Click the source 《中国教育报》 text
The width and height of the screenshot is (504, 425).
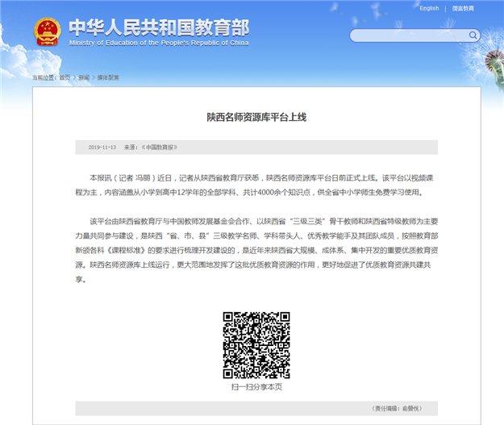pos(158,148)
